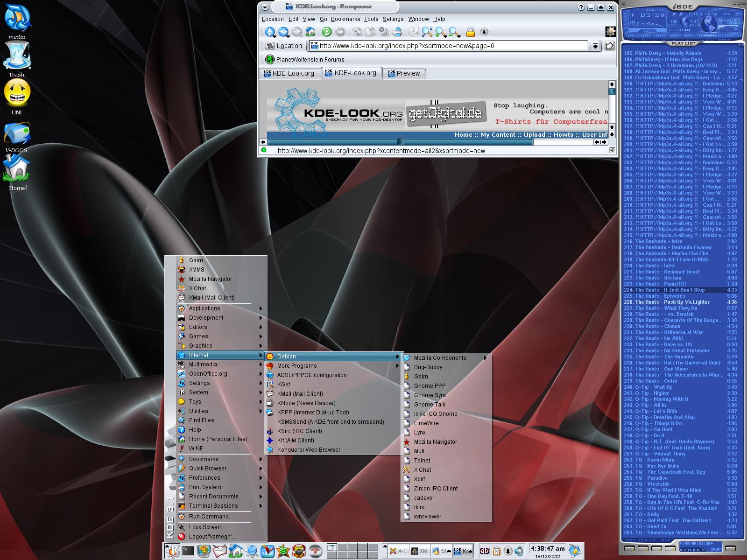Viewport: 747px width, 560px height.
Task: Click the Print icon in Konqueror toolbar
Action: 397,32
